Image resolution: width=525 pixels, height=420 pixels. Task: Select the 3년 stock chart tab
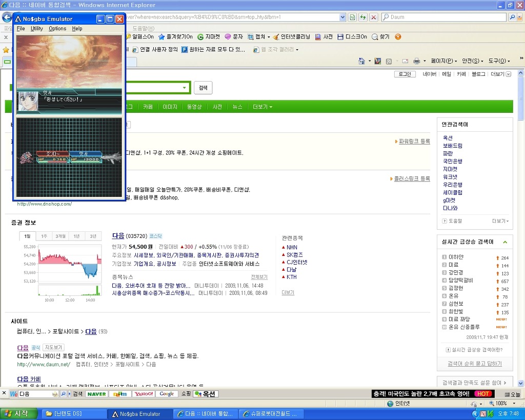coord(93,236)
